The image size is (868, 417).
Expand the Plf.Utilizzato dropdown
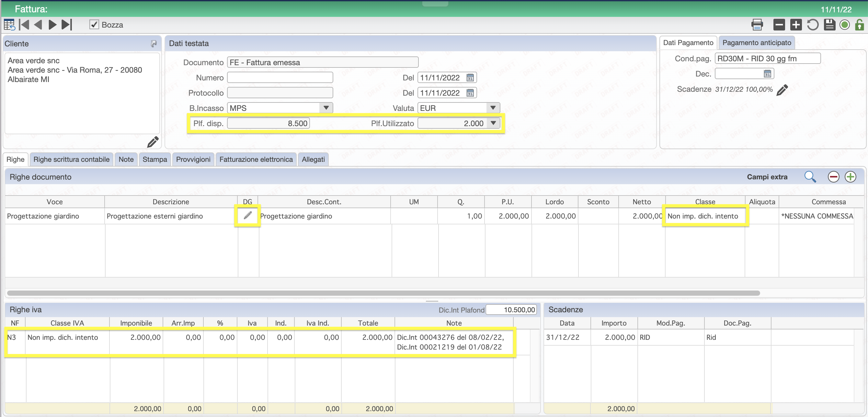(x=493, y=123)
